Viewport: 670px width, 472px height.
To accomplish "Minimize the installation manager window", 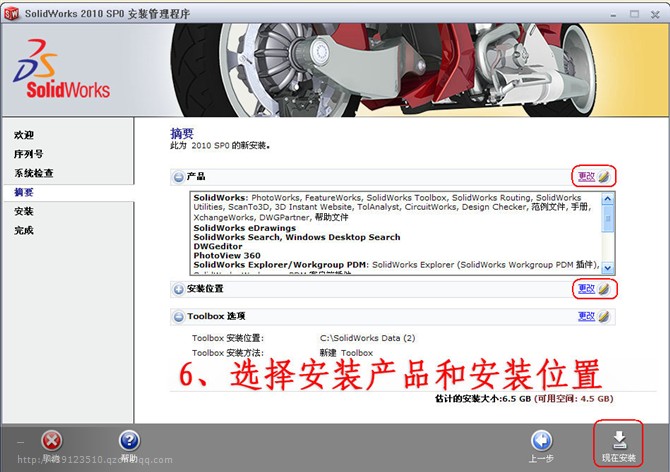I will [x=614, y=15].
